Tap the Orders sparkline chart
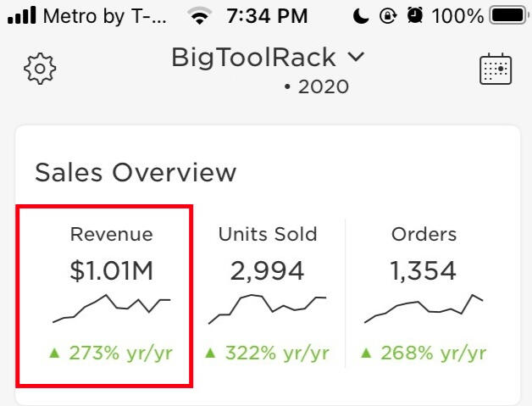 tap(424, 309)
